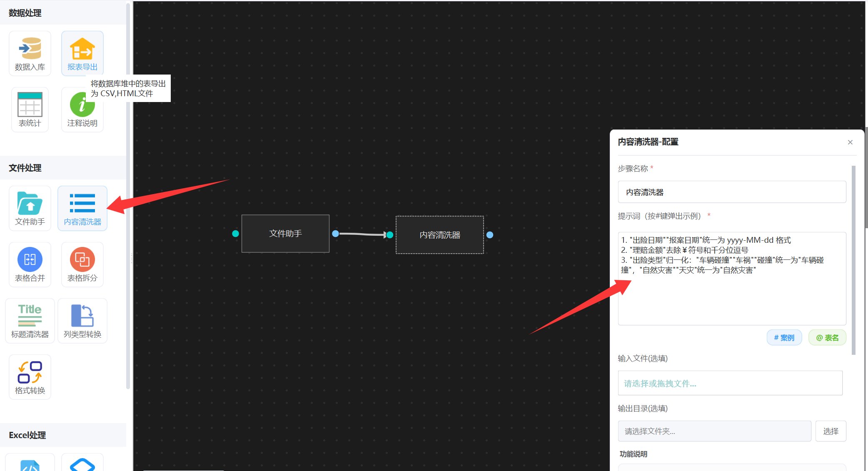Viewport: 868px width, 471px height.
Task: Select the 报表导出 tool icon
Action: (x=82, y=53)
